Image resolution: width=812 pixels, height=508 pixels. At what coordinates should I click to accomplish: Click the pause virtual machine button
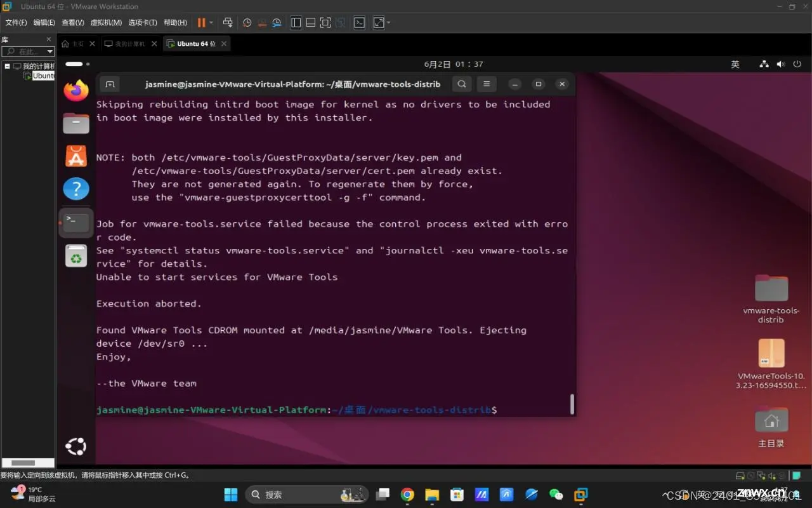pos(201,22)
